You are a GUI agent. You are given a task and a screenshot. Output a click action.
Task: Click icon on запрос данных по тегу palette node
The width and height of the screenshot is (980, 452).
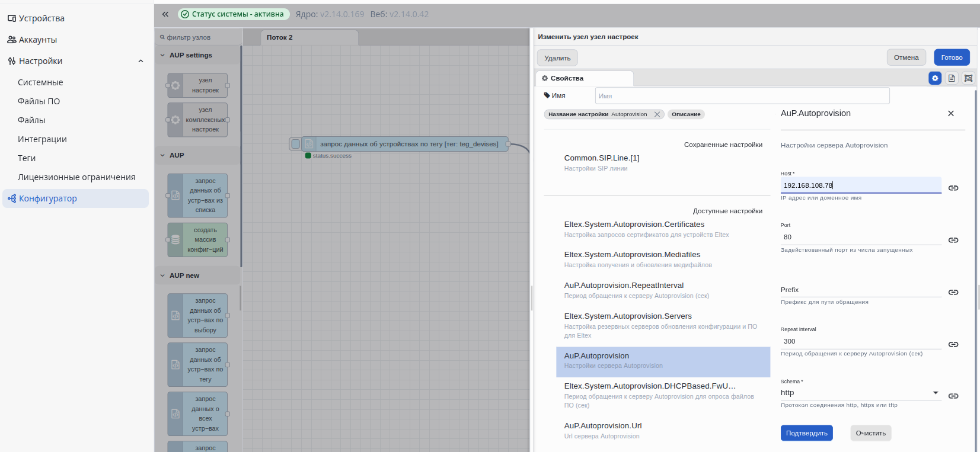[175, 365]
